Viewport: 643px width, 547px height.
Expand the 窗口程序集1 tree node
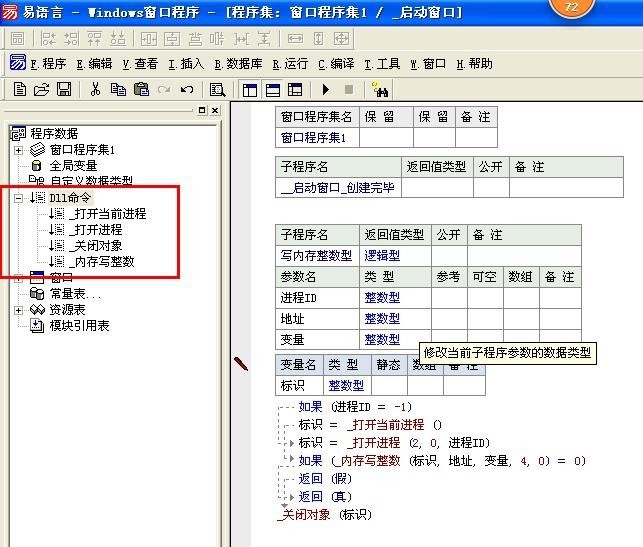[19, 150]
